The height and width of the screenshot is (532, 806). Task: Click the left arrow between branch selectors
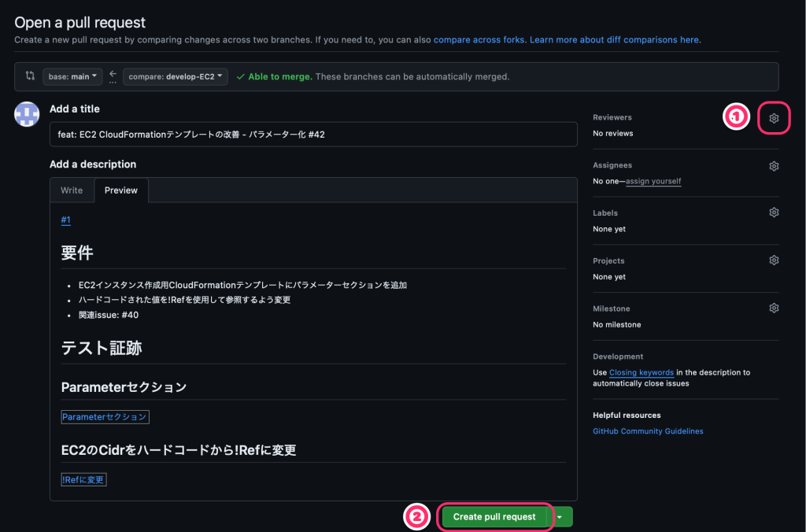point(113,74)
